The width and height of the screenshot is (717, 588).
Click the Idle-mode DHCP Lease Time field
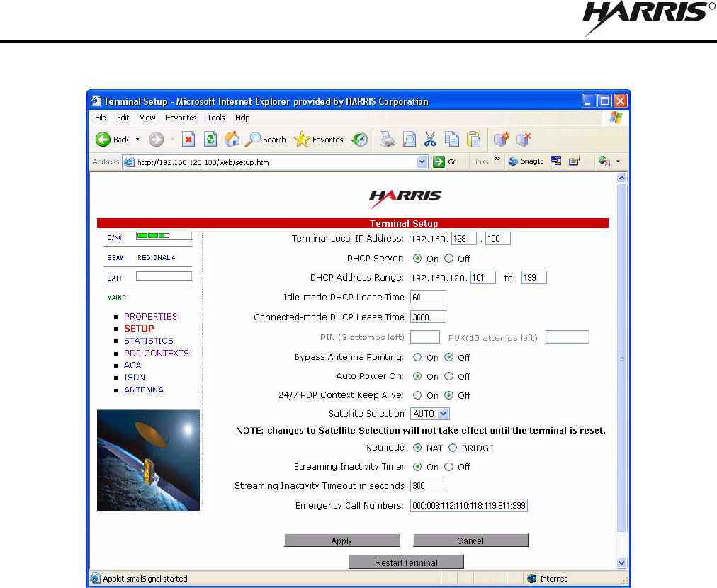click(428, 298)
